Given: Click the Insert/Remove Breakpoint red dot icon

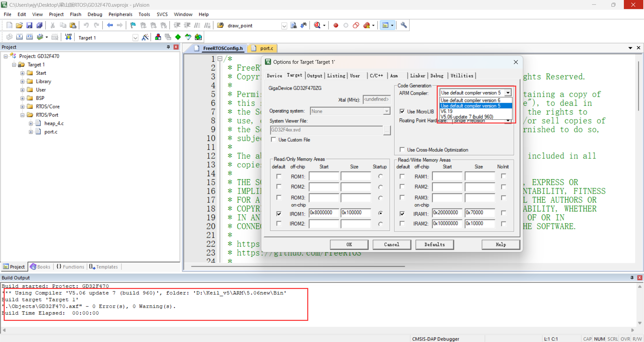Looking at the screenshot, I should 336,26.
